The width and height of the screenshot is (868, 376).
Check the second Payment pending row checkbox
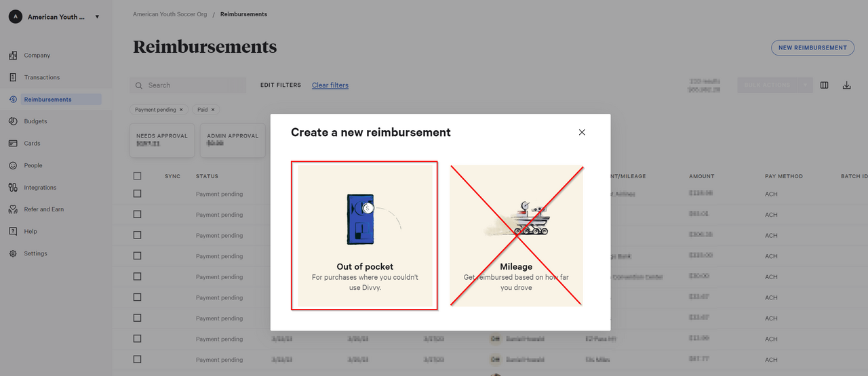[x=138, y=215]
